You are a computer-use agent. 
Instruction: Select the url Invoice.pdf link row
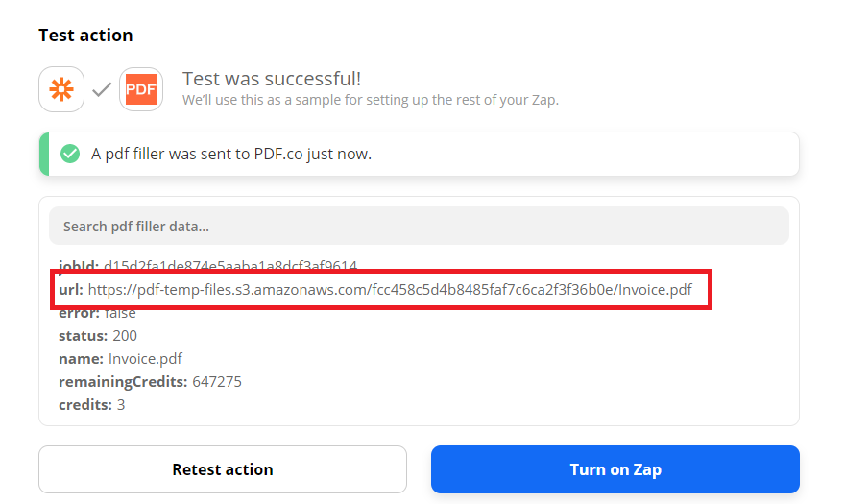375,289
